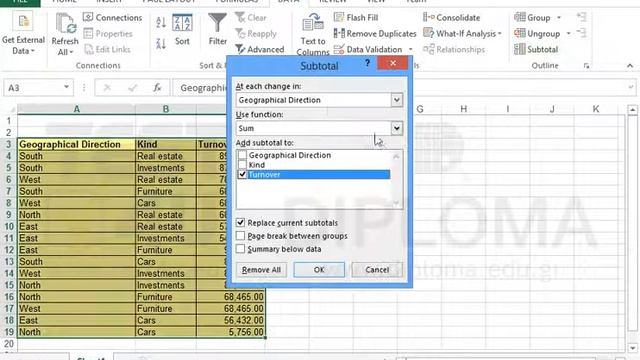This screenshot has height=360, width=640.
Task: Open Connections in the ribbon
Action: coord(112,18)
